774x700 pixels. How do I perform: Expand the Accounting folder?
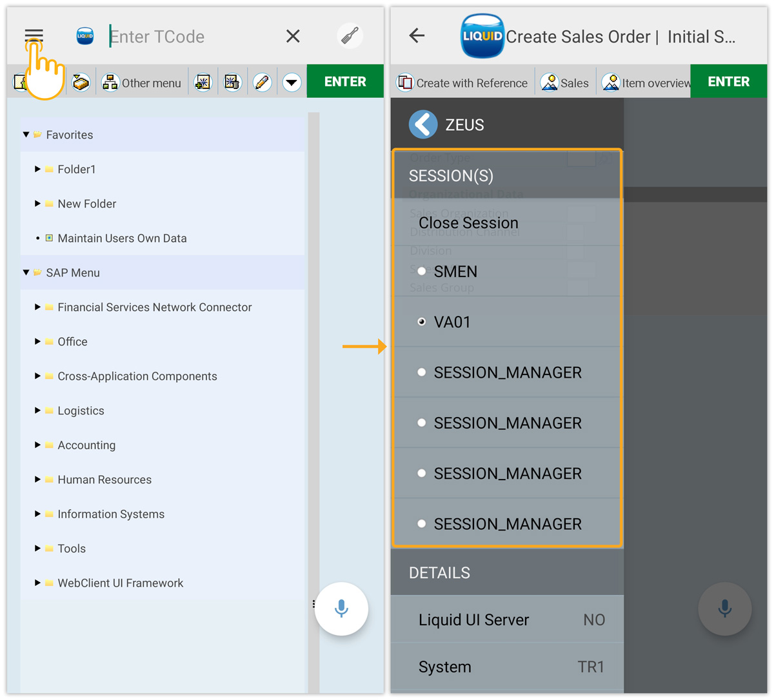tap(37, 445)
